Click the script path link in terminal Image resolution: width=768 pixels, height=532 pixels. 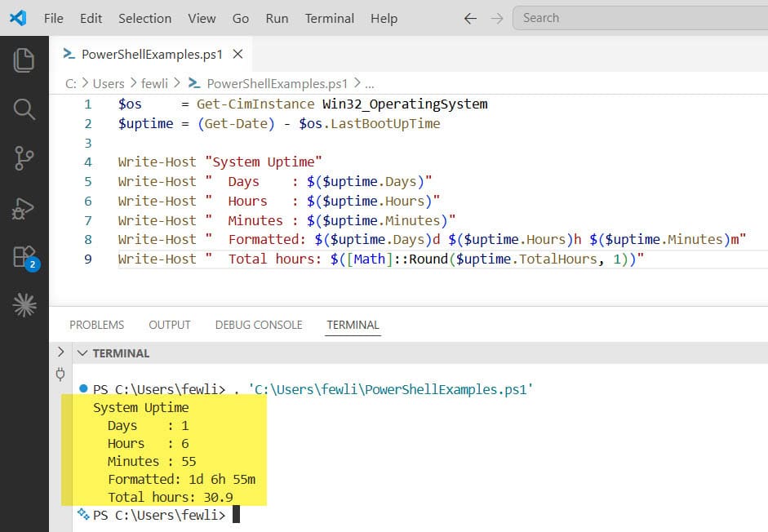(x=390, y=389)
